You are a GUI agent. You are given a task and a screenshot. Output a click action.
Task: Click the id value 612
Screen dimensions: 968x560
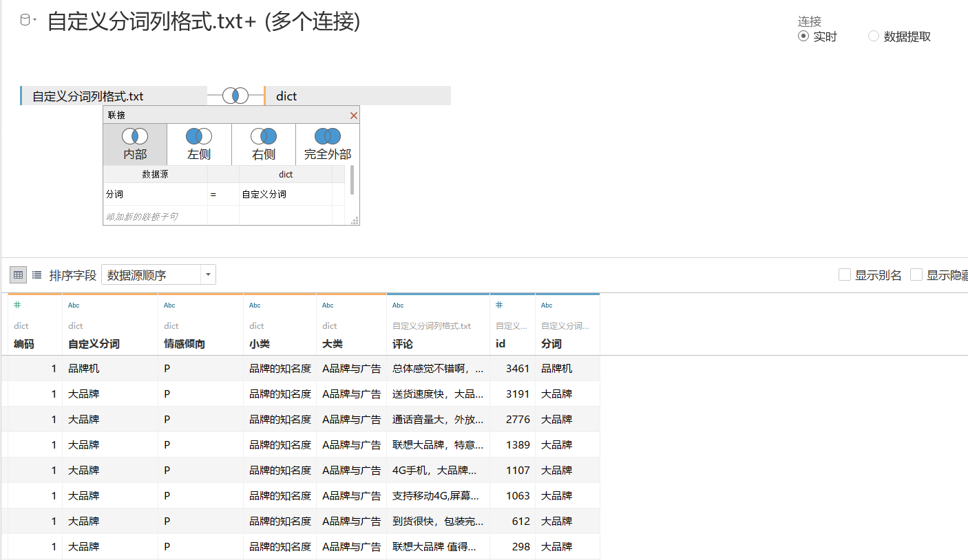(x=512, y=521)
